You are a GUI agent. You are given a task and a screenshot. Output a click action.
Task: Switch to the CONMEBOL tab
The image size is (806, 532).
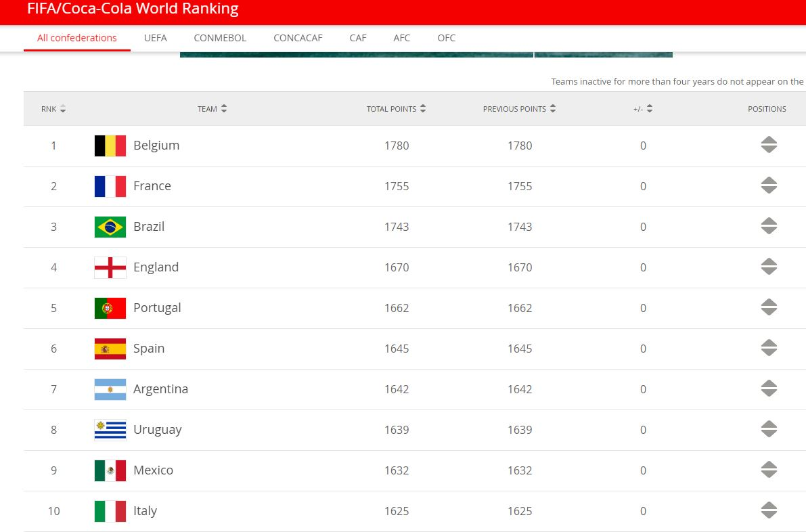220,38
